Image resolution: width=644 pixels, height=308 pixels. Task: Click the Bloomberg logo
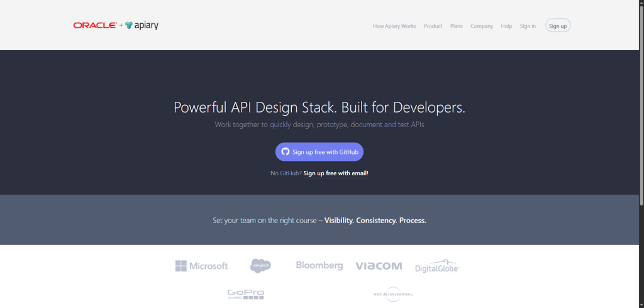click(x=319, y=266)
